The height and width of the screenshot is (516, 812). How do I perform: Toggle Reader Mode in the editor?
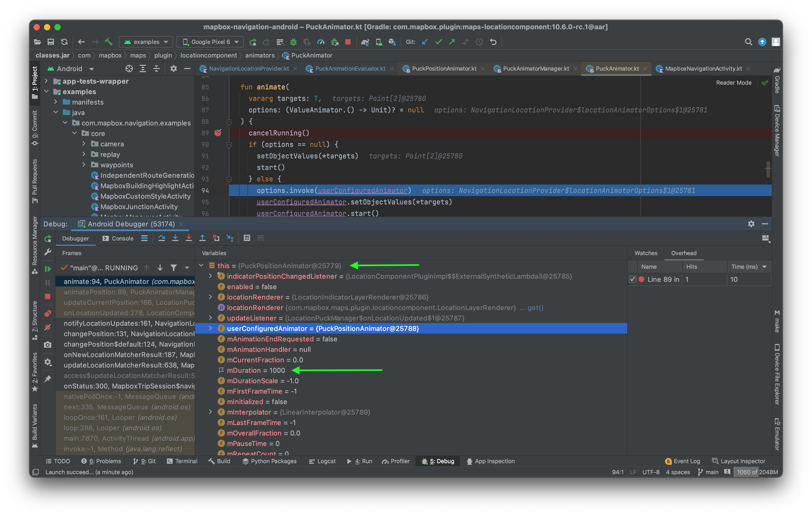tap(734, 83)
